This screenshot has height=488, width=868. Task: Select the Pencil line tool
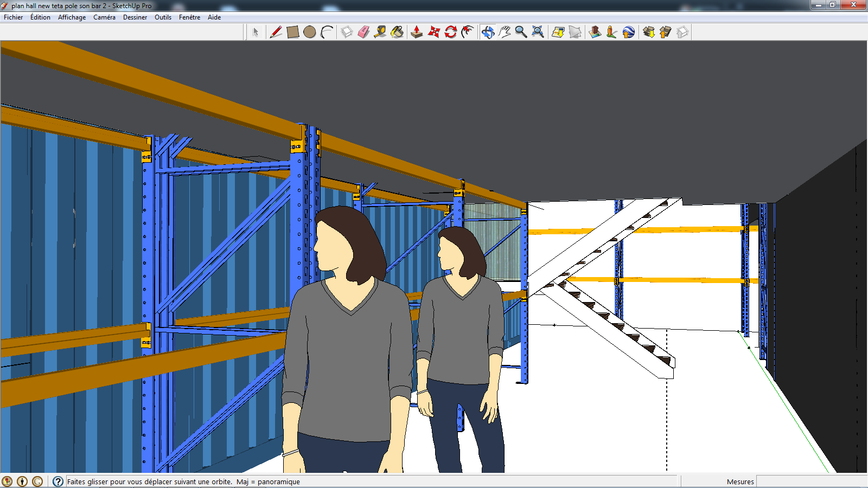tap(276, 32)
